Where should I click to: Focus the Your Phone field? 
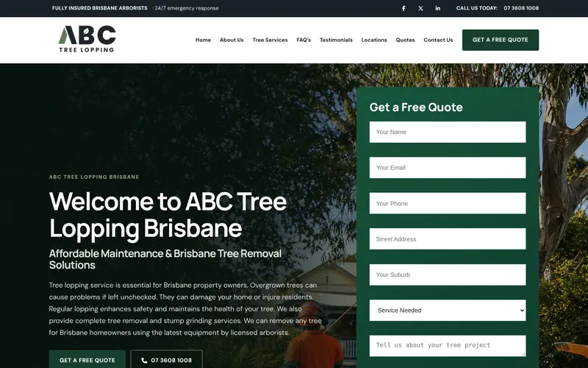pos(448,203)
